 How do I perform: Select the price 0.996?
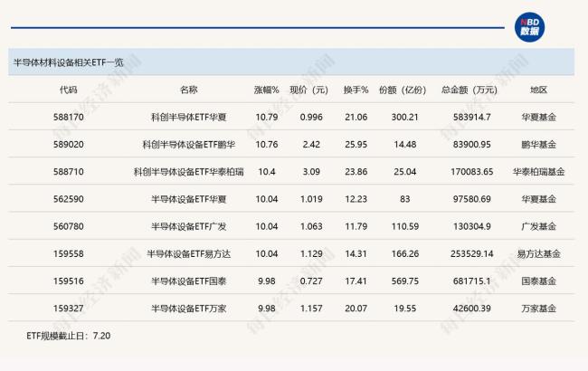[311, 117]
